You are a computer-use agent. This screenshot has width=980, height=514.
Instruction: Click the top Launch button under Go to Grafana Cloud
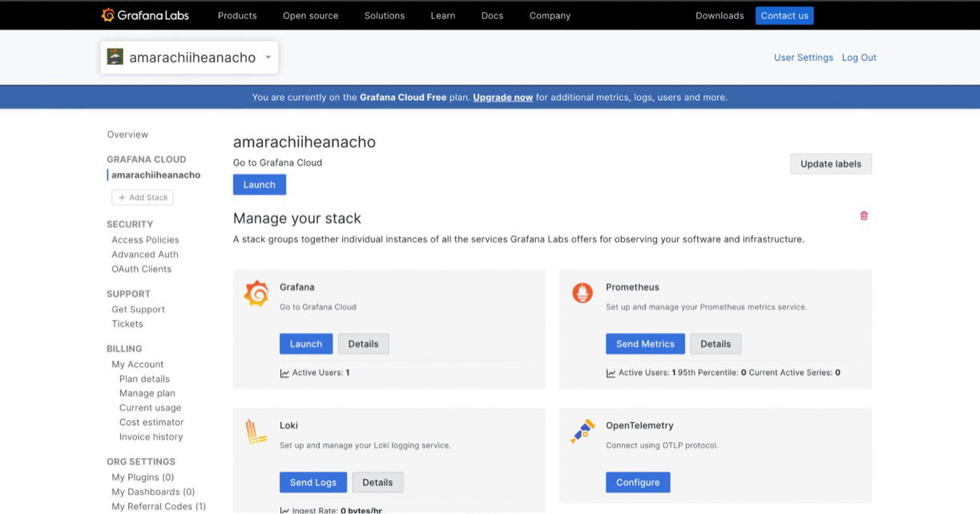[x=259, y=184]
